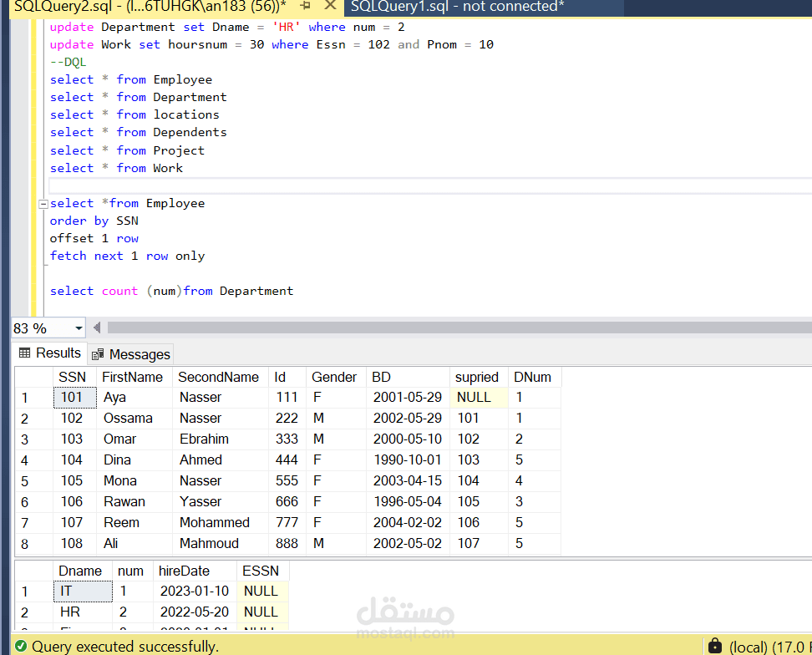The height and width of the screenshot is (655, 812).
Task: Click the editor horizontal scrollbar track
Action: click(459, 327)
